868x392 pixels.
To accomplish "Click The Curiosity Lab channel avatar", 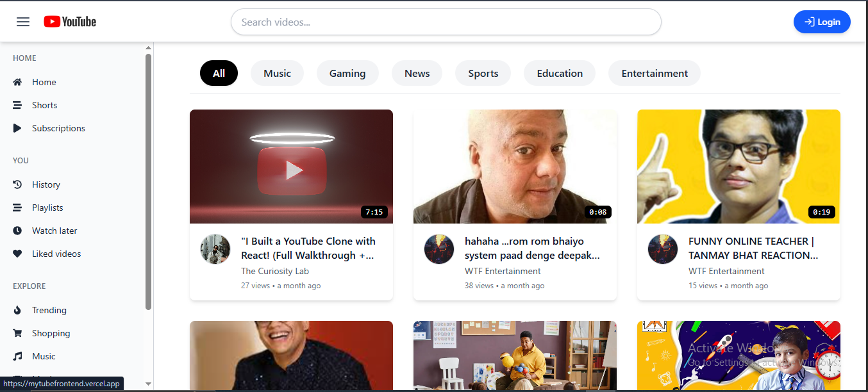I will point(215,249).
